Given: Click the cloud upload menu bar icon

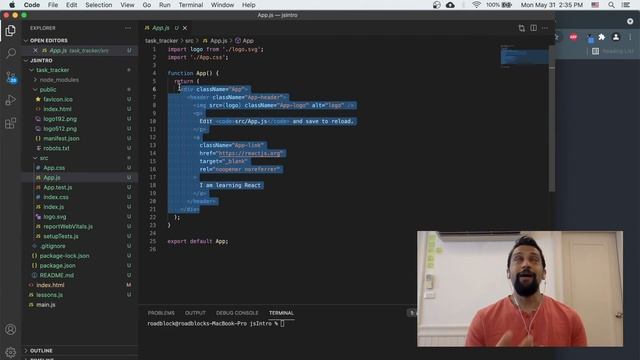Looking at the screenshot, I should tap(450, 5).
